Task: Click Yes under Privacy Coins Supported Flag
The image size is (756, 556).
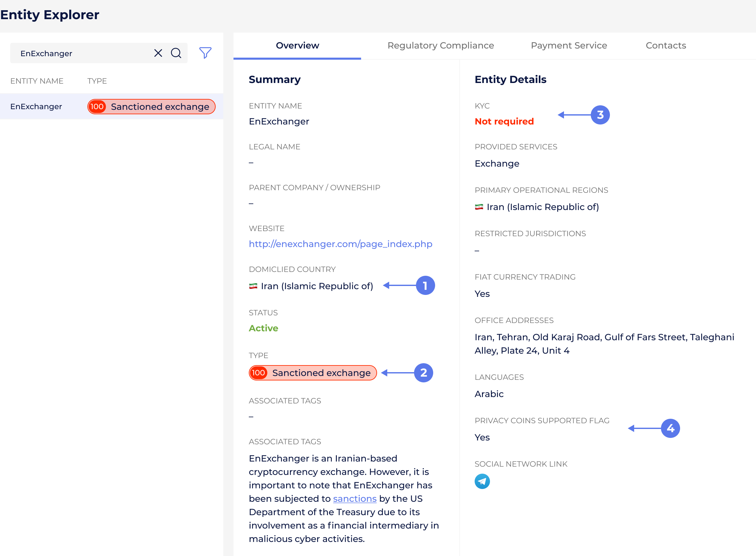Action: coord(482,438)
